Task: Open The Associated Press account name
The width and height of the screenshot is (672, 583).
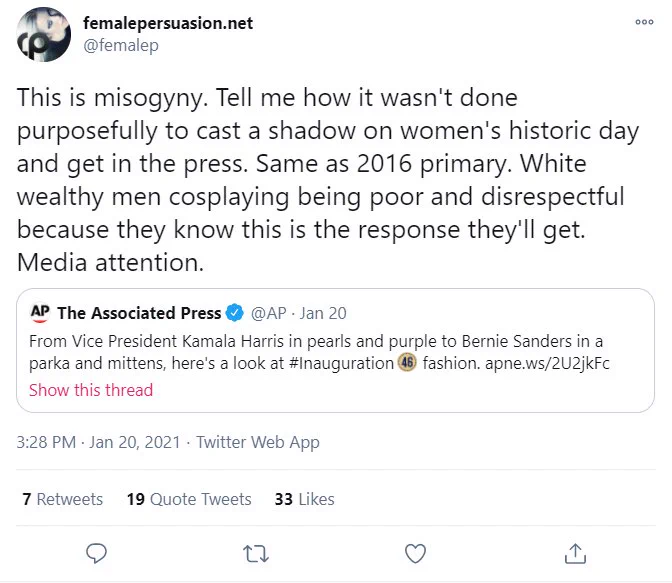Action: pyautogui.click(x=139, y=313)
